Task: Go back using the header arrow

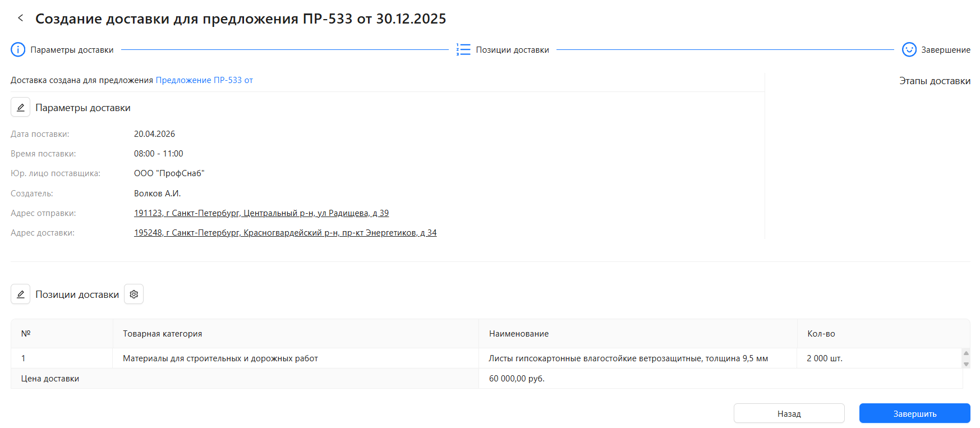Action: [x=21, y=18]
